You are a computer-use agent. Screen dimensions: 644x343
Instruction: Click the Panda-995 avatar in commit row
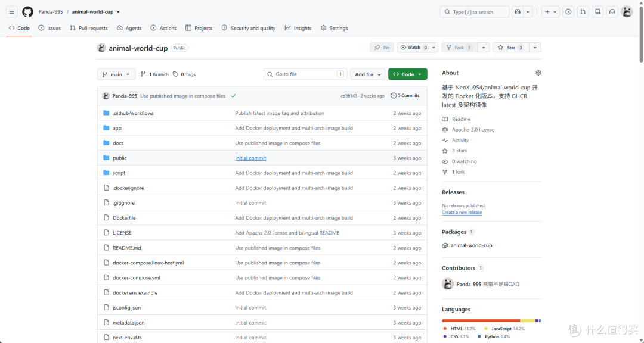pos(106,96)
